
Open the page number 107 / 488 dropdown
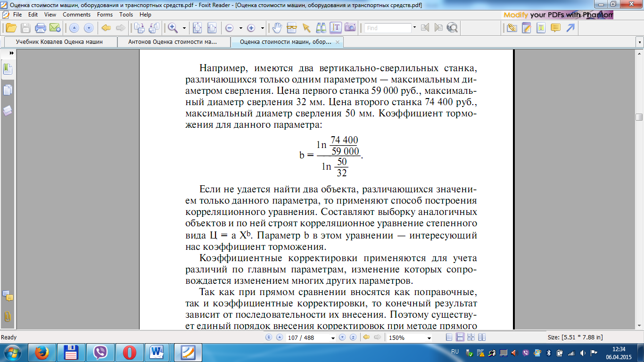pyautogui.click(x=333, y=338)
